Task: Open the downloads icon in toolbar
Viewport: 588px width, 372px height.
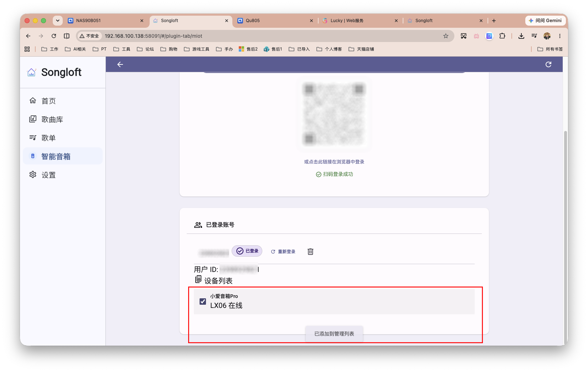Action: tap(521, 36)
